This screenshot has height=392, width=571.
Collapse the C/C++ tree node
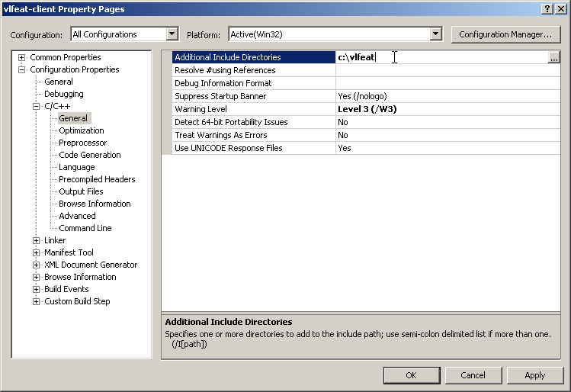(x=36, y=107)
